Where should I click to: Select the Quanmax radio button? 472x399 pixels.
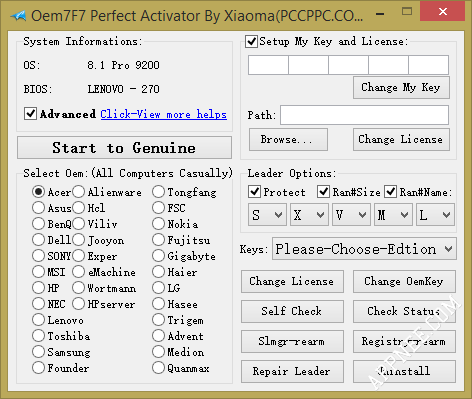pyautogui.click(x=158, y=368)
